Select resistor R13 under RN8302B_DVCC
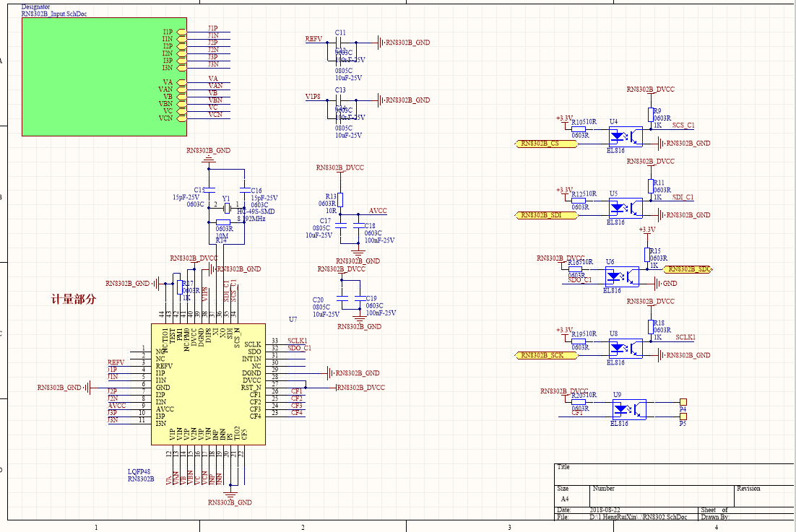Image resolution: width=796 pixels, height=532 pixels. point(340,200)
